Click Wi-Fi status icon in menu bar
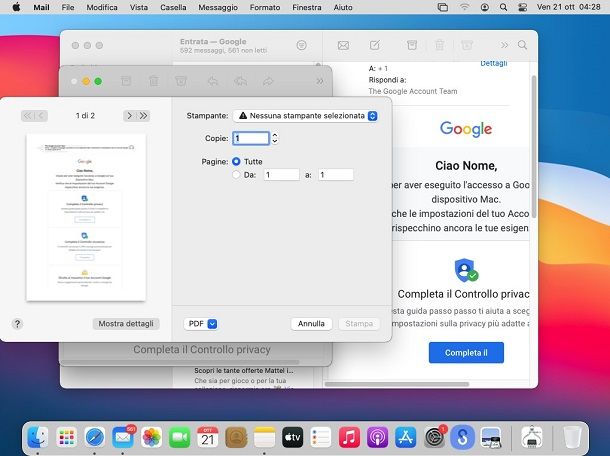The height and width of the screenshot is (456, 610). point(464,7)
